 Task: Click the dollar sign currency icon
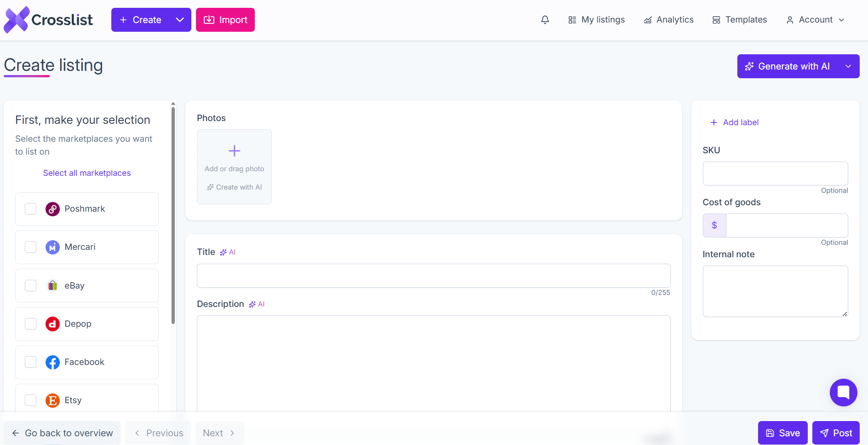(x=714, y=225)
